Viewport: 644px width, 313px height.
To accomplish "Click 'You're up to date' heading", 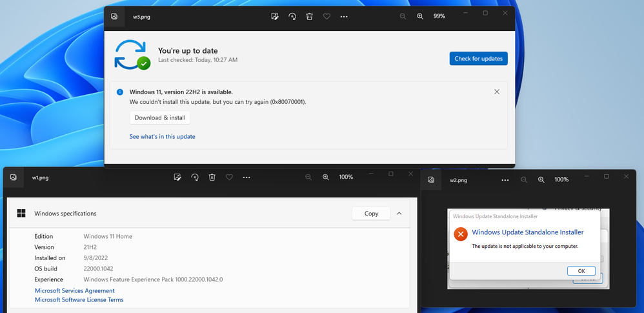I will pyautogui.click(x=188, y=51).
